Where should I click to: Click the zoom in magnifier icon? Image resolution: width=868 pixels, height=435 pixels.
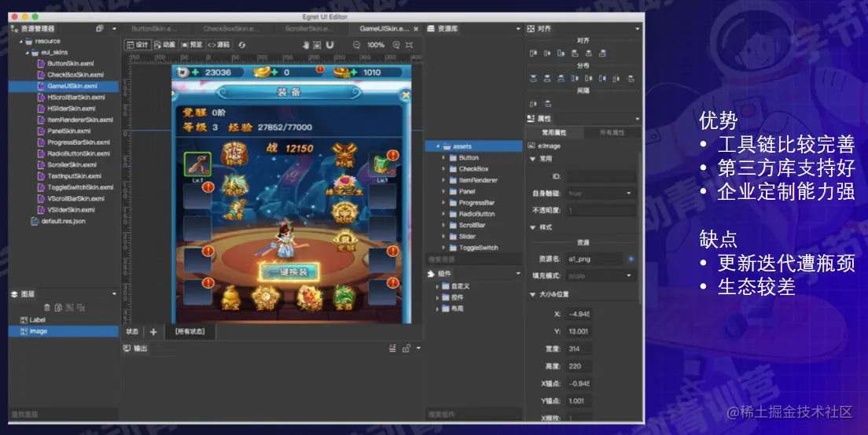tap(396, 45)
